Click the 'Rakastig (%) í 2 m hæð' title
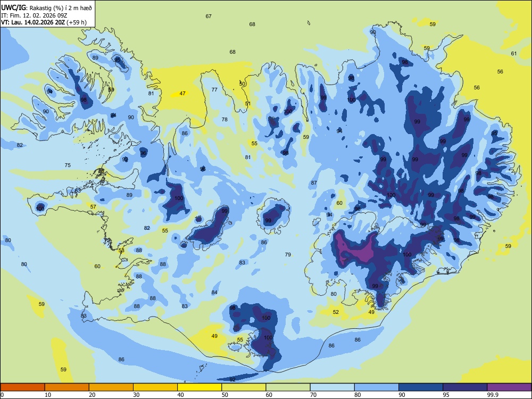This screenshot has width=532, height=399. click(61, 8)
